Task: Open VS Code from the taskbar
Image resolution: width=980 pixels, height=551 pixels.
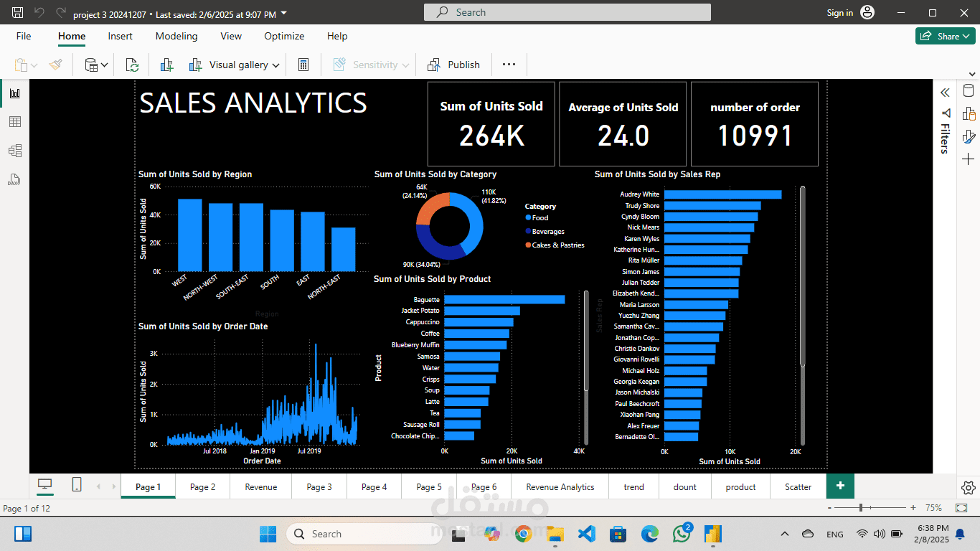Action: click(x=586, y=534)
